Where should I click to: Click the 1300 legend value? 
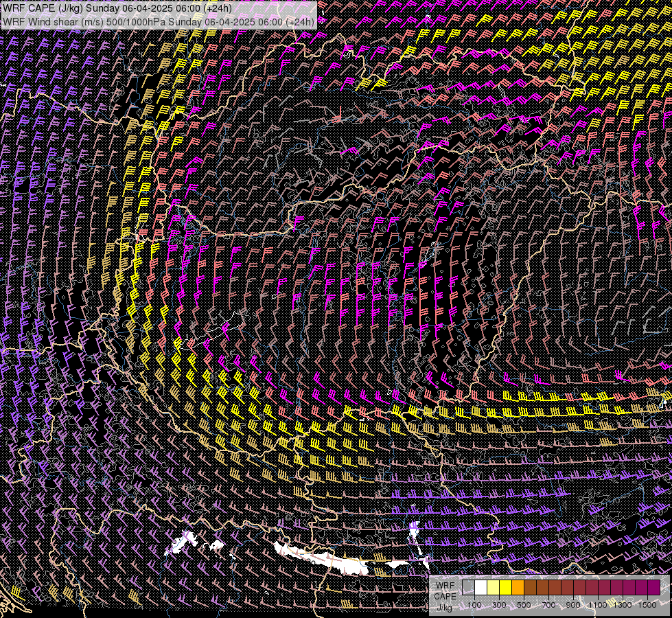click(623, 605)
